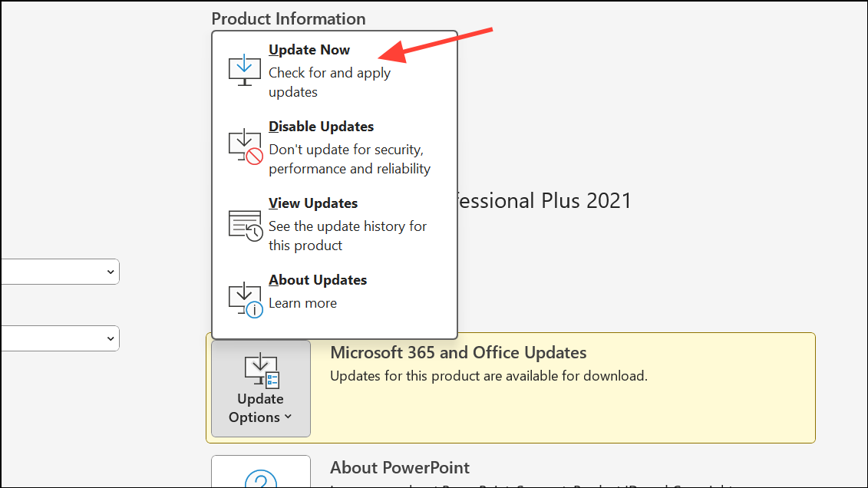Choose "Disable Updates" from the menu
Screen dimensions: 868x488
[x=321, y=127]
